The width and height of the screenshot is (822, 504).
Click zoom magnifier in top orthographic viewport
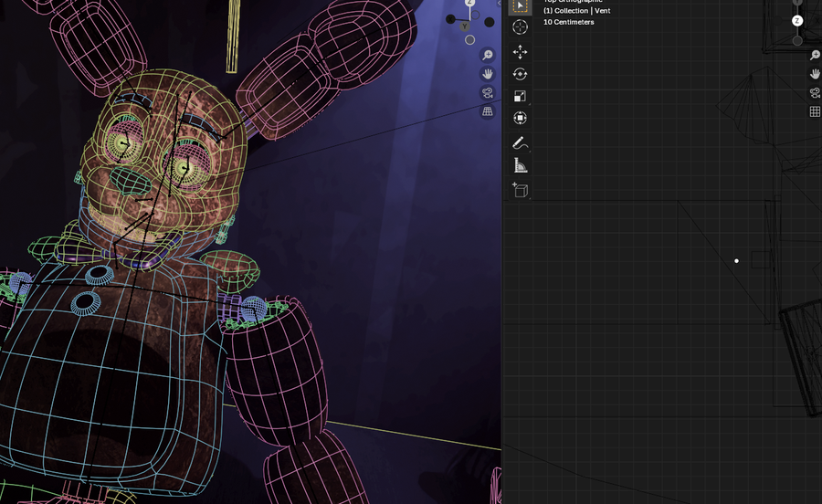pyautogui.click(x=816, y=55)
